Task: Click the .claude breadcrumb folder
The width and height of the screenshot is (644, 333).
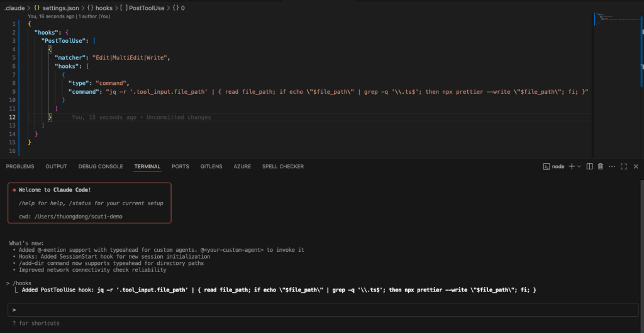Action: 14,8
